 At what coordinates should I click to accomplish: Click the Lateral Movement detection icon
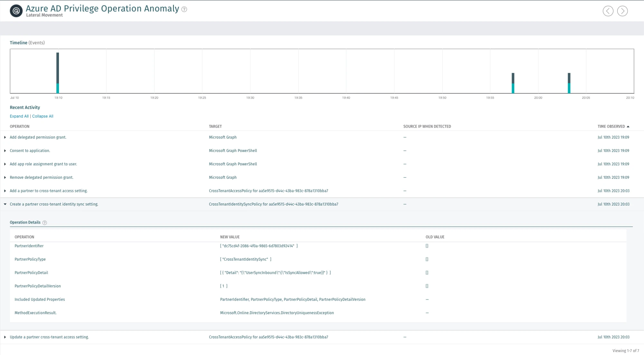[16, 11]
